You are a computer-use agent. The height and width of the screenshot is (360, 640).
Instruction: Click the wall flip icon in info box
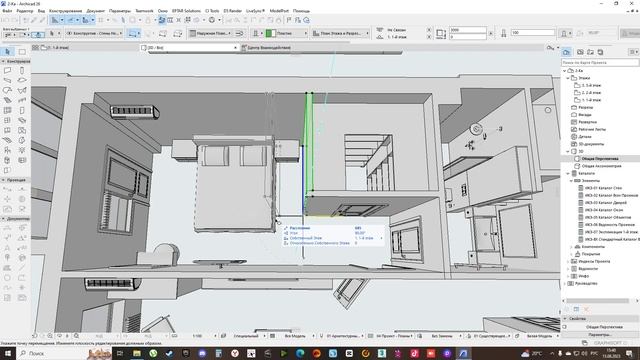tap(240, 33)
